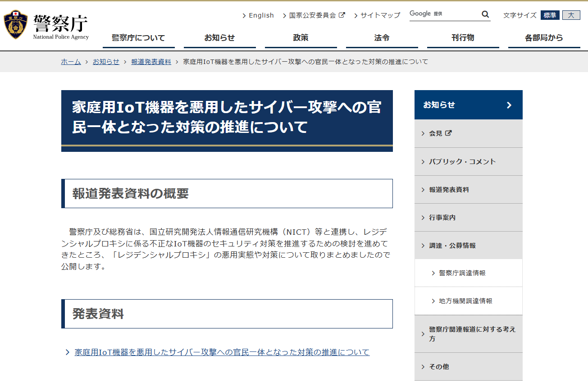Open the 政策 navigation menu
Image resolution: width=588 pixels, height=392 pixels.
pos(301,38)
